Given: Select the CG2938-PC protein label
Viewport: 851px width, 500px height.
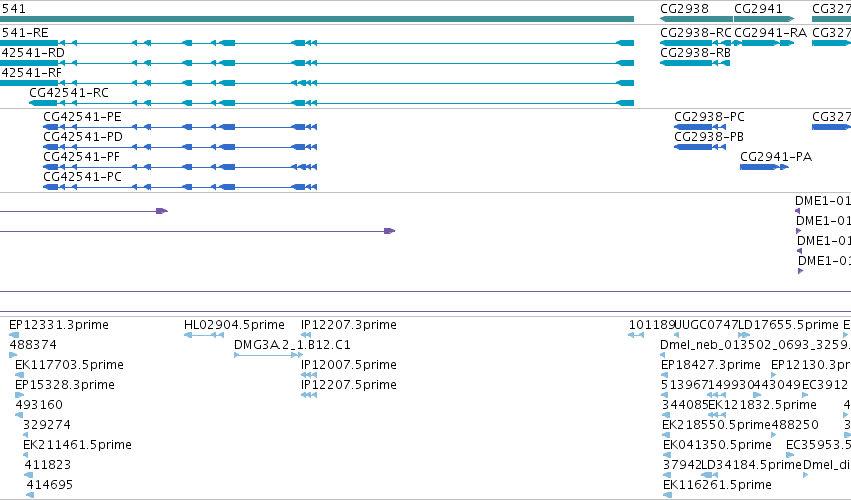Looking at the screenshot, I should click(709, 117).
